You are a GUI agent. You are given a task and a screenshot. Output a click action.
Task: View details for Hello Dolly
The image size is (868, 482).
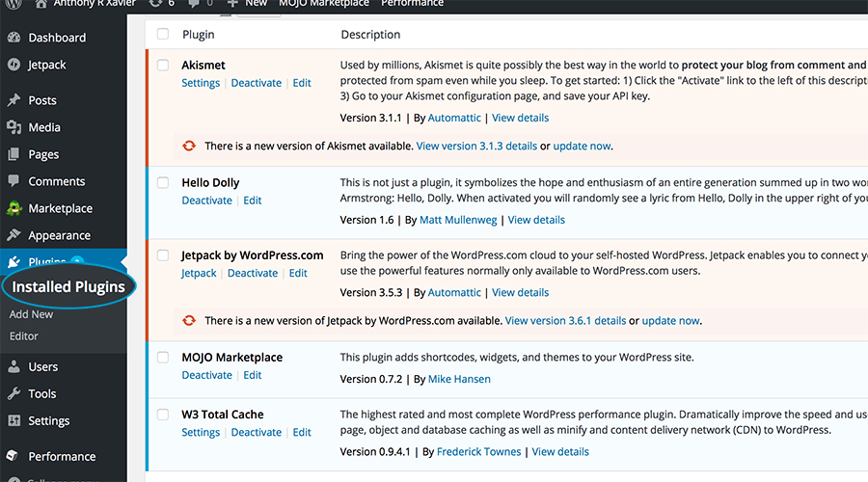click(536, 219)
